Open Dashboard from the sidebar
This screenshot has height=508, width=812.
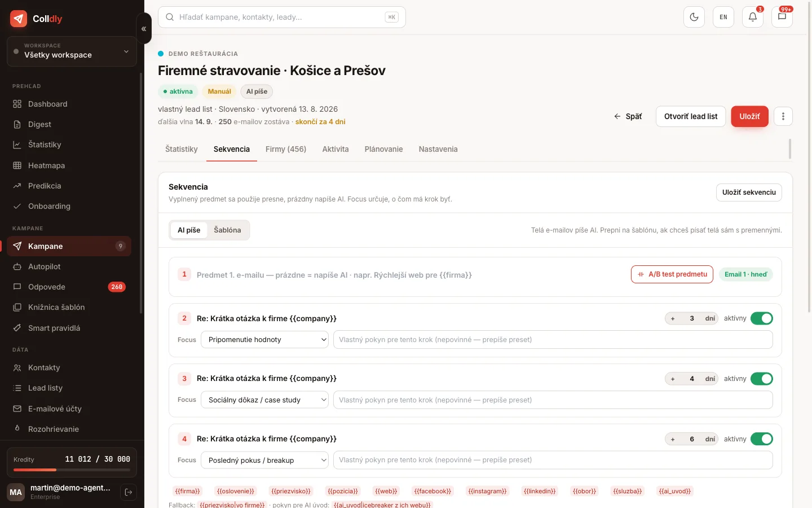click(69, 104)
